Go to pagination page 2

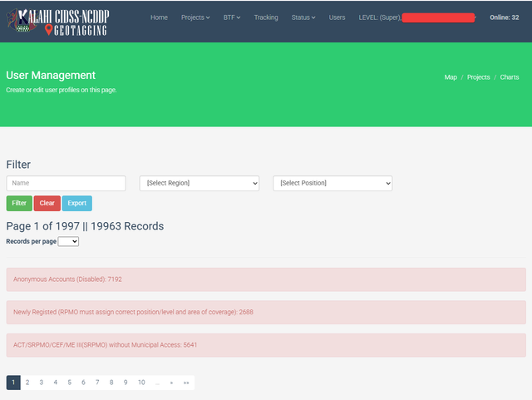pyautogui.click(x=27, y=383)
